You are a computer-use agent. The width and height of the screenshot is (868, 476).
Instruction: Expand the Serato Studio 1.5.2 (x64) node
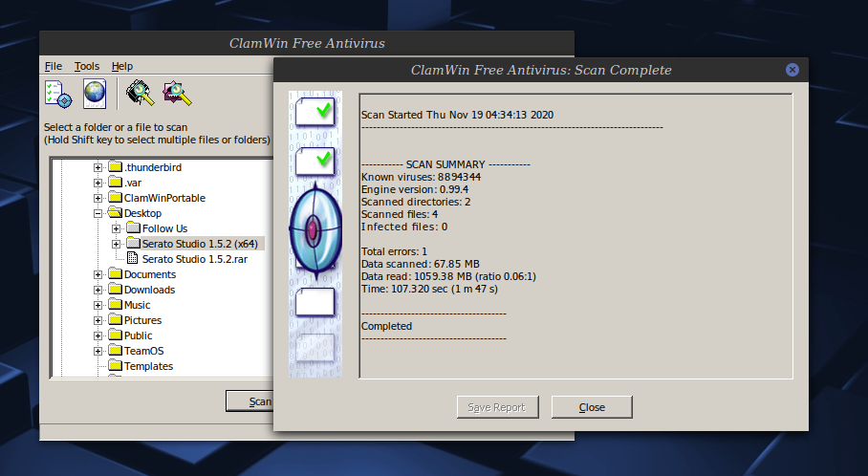tap(116, 244)
